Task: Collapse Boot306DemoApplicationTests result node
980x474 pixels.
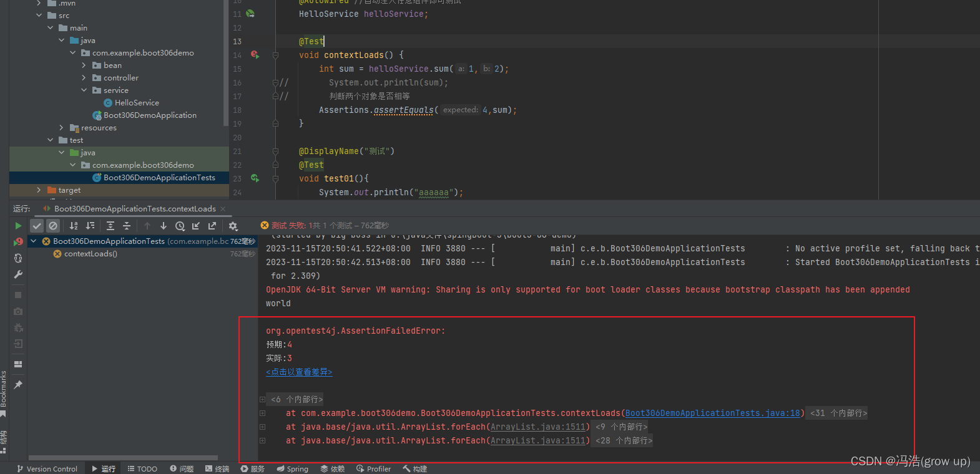Action: click(x=34, y=241)
